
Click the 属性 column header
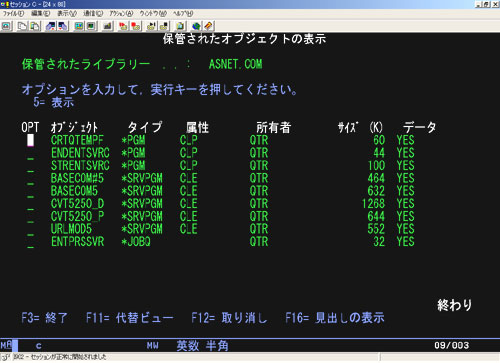coord(197,127)
